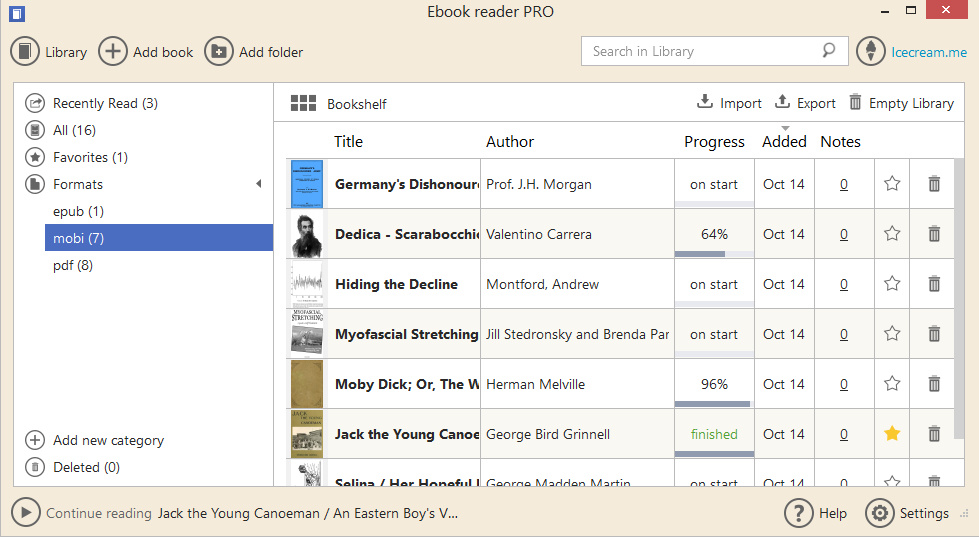Unfavorite Jack the Young Canoeman star

pyautogui.click(x=892, y=434)
